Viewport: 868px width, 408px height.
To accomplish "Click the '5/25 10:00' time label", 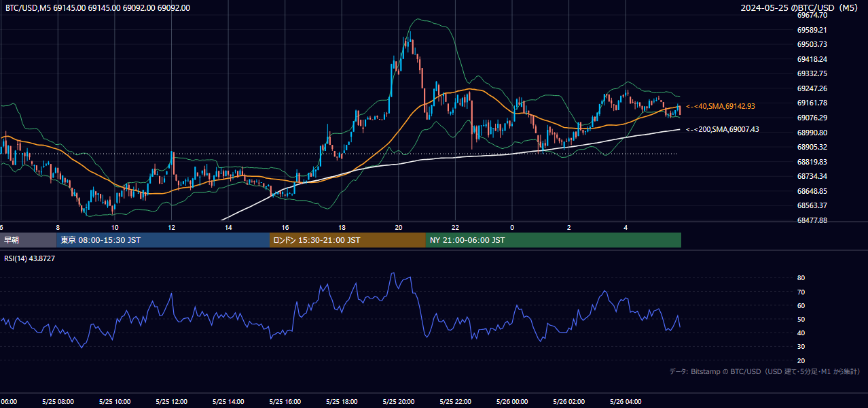I will click(x=114, y=401).
